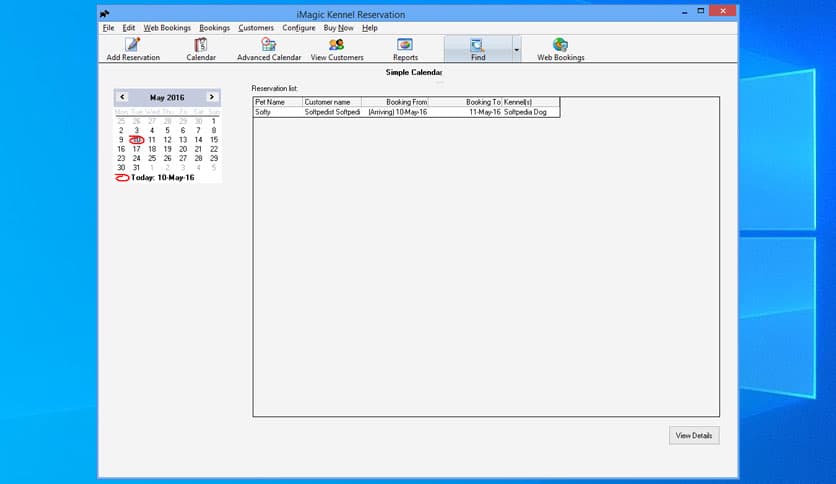This screenshot has height=484, width=836.
Task: Select circled day 10 in calendar
Action: 136,140
